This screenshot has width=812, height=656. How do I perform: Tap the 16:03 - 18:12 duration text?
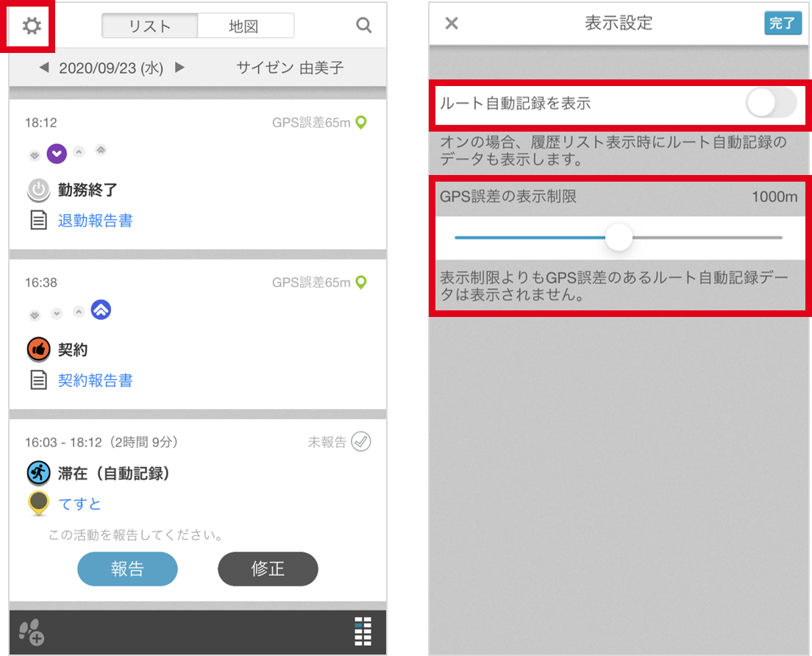(x=101, y=442)
